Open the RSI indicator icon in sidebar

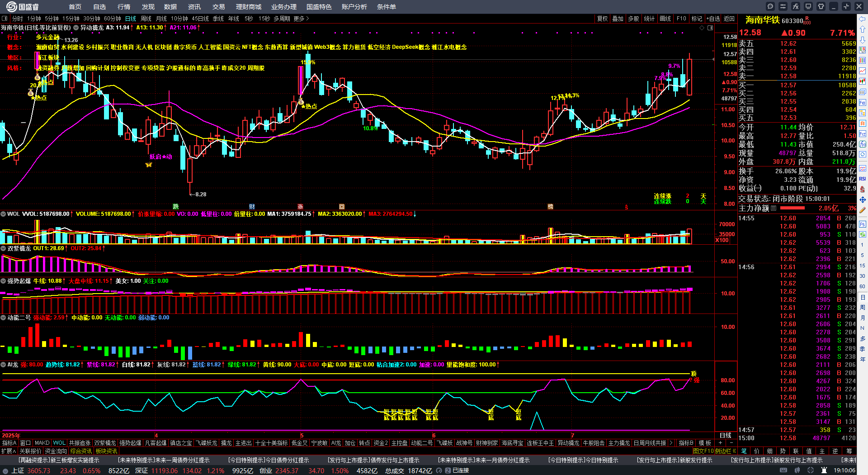pos(863,179)
